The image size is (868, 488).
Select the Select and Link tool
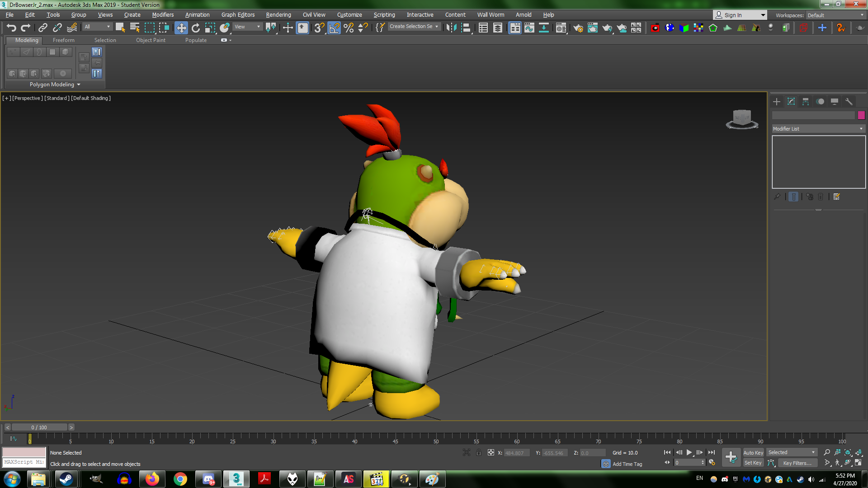tap(43, 28)
